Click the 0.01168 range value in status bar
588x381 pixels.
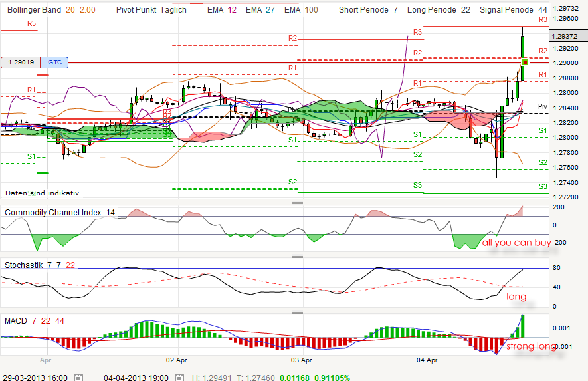pyautogui.click(x=295, y=377)
